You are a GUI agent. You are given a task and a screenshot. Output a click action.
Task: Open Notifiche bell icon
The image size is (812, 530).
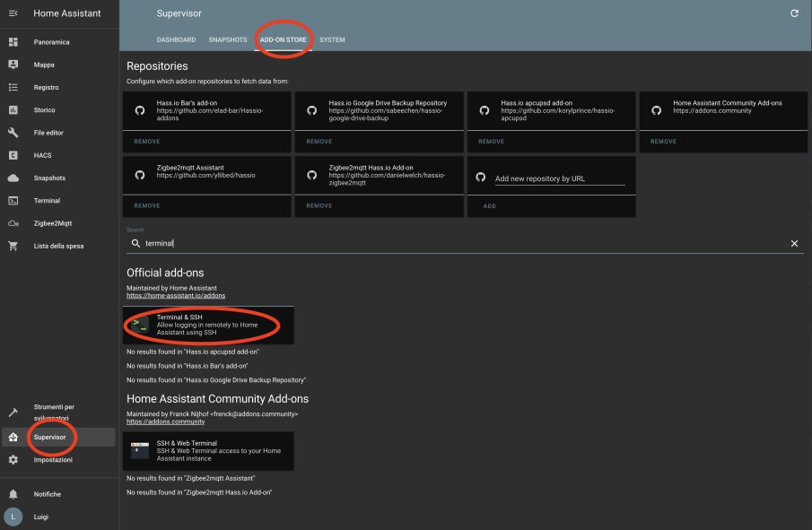13,494
